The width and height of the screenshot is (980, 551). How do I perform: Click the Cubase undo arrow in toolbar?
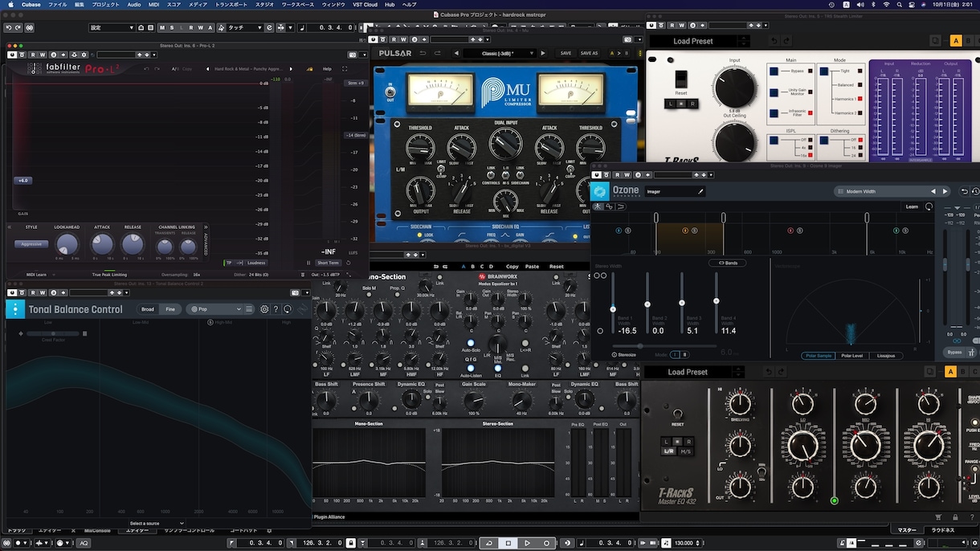(8, 27)
